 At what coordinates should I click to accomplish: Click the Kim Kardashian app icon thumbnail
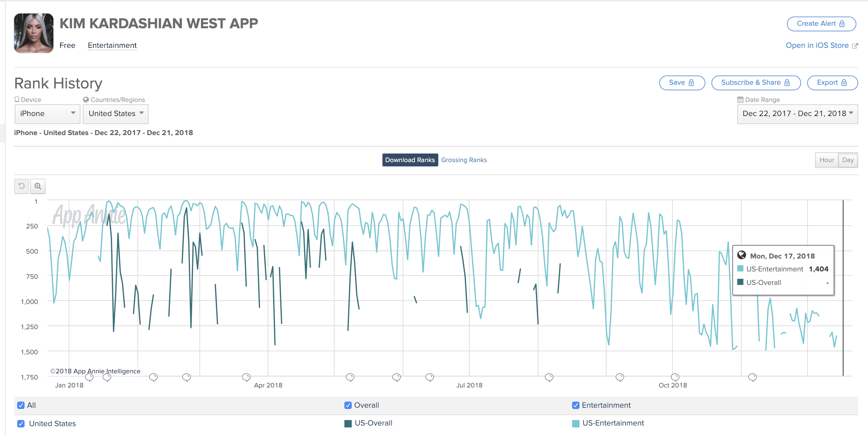[34, 33]
